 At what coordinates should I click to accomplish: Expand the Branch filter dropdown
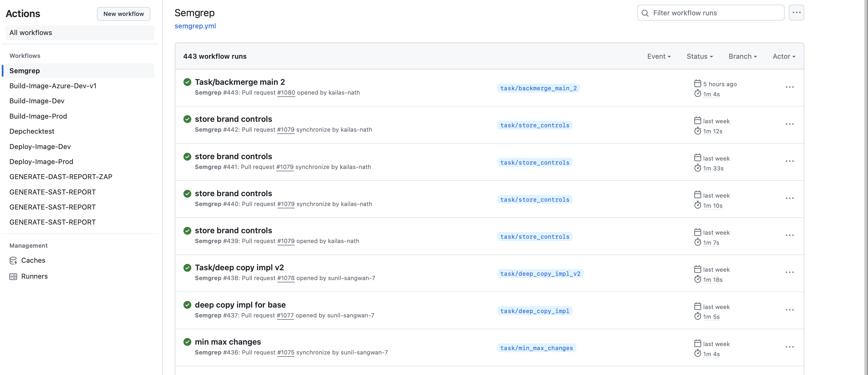742,56
